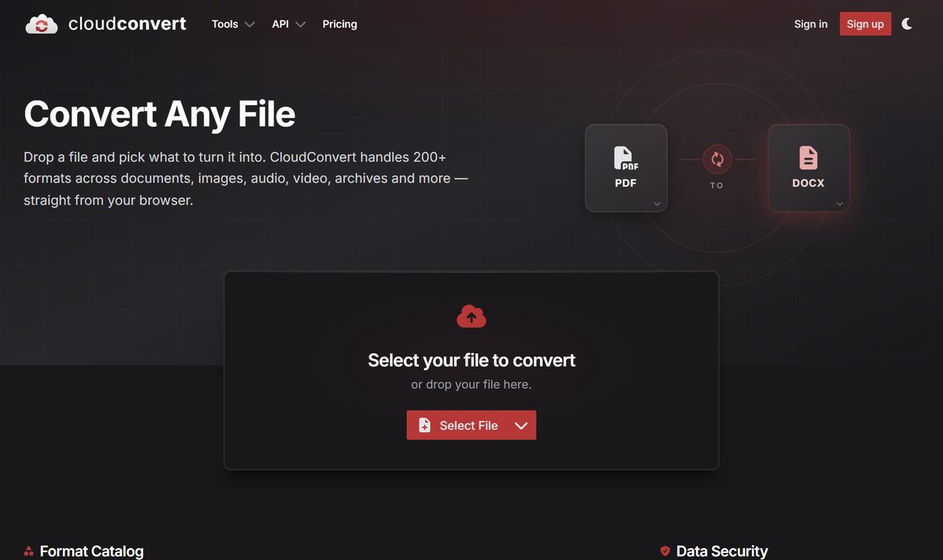The height and width of the screenshot is (560, 943).
Task: Click the DOCX target format icon
Action: (x=808, y=158)
